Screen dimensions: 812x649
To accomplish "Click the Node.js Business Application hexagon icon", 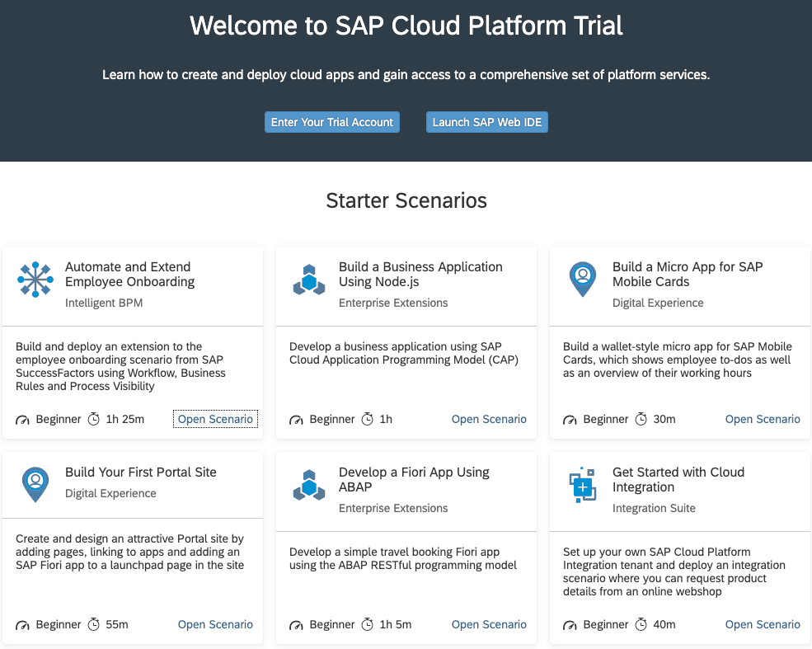I will pyautogui.click(x=309, y=280).
